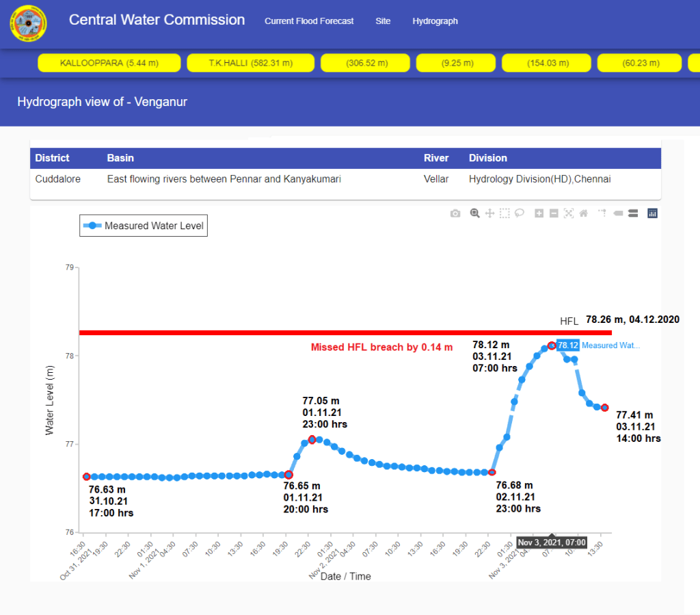700x615 pixels.
Task: Click the Zoom Out minus icon
Action: click(x=554, y=213)
